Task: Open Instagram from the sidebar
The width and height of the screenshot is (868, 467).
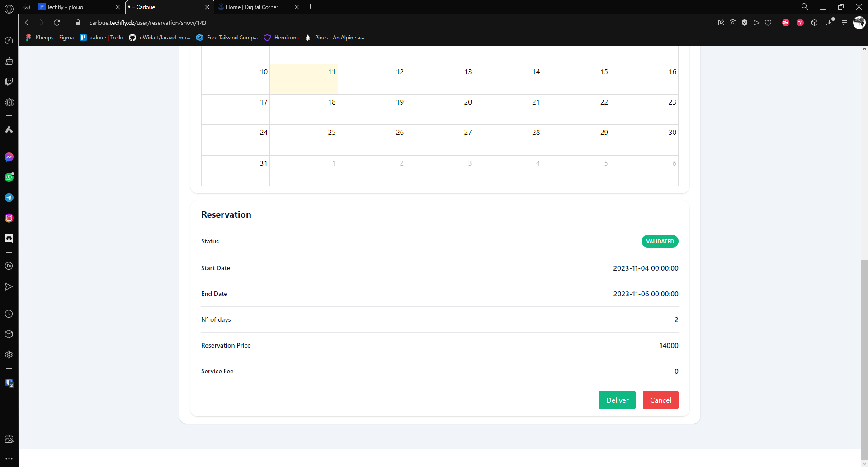Action: click(9, 218)
